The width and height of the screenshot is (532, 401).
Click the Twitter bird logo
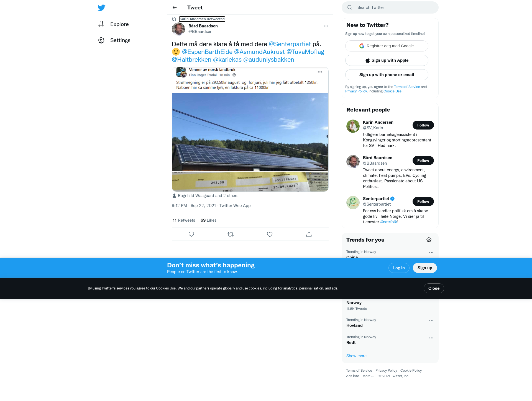101,8
